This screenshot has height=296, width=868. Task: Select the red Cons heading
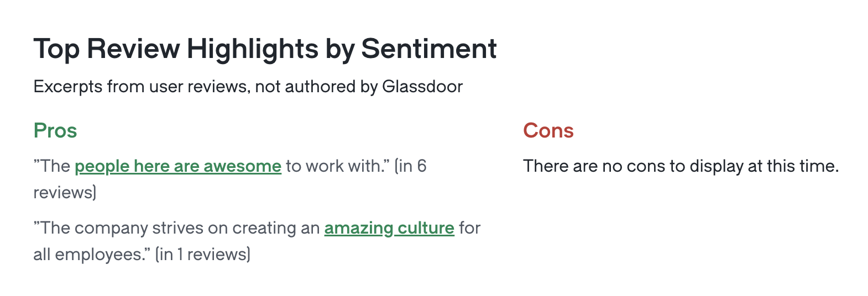tap(548, 131)
